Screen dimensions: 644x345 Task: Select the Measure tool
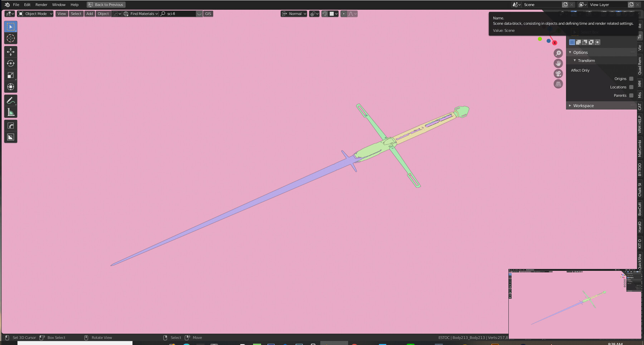[x=11, y=111]
